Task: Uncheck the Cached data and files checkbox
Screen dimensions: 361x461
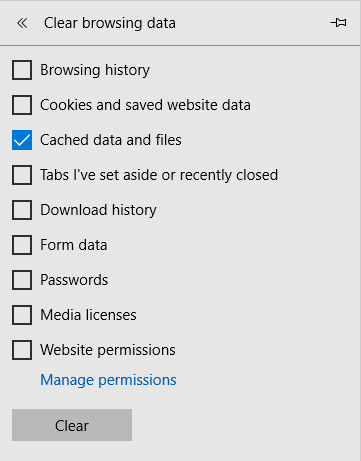Action: click(x=22, y=140)
